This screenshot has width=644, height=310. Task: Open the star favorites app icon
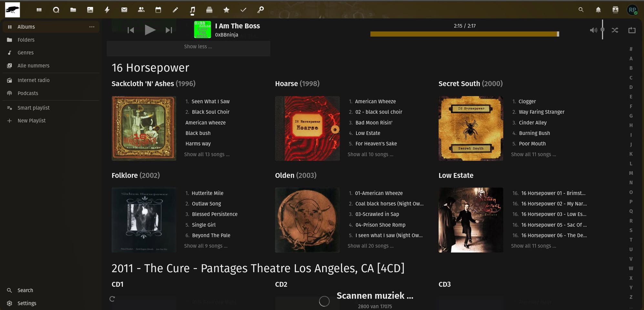click(x=226, y=10)
